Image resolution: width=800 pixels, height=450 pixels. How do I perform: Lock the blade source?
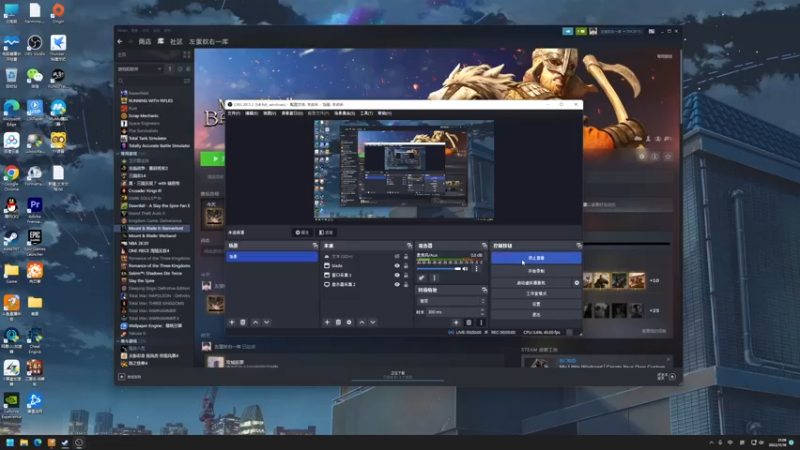point(406,266)
